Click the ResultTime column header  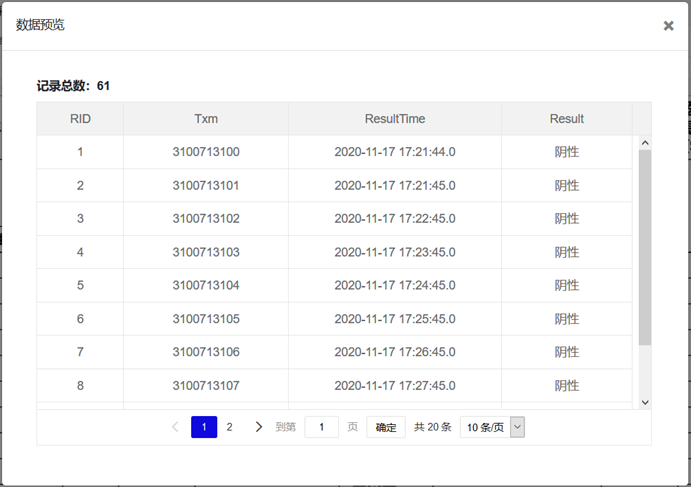click(x=395, y=119)
